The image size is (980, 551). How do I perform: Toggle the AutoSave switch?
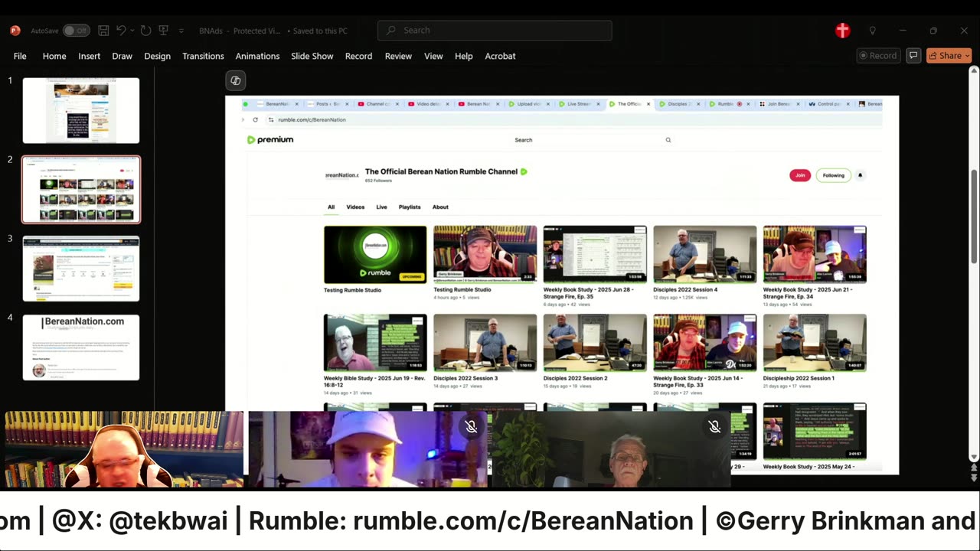[x=76, y=31]
